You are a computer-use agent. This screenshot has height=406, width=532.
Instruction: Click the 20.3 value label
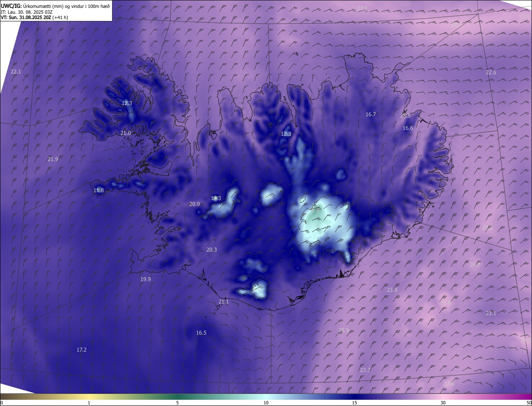[x=212, y=250]
